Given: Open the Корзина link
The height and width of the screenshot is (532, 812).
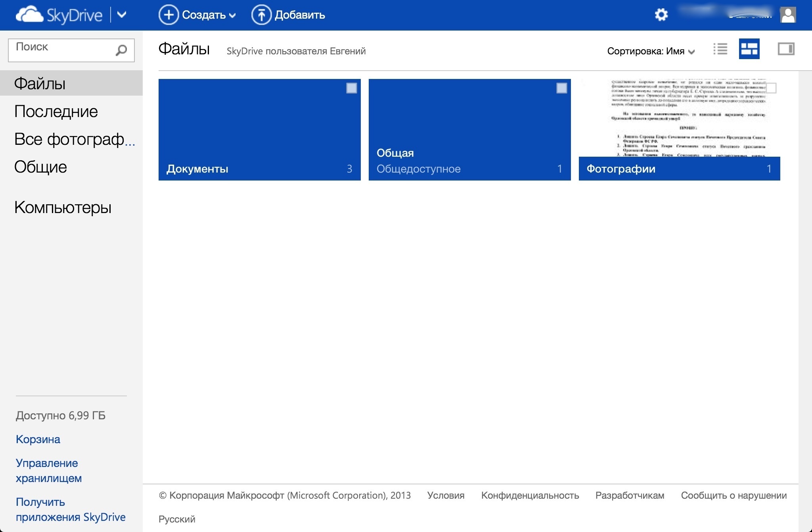Looking at the screenshot, I should [x=38, y=439].
